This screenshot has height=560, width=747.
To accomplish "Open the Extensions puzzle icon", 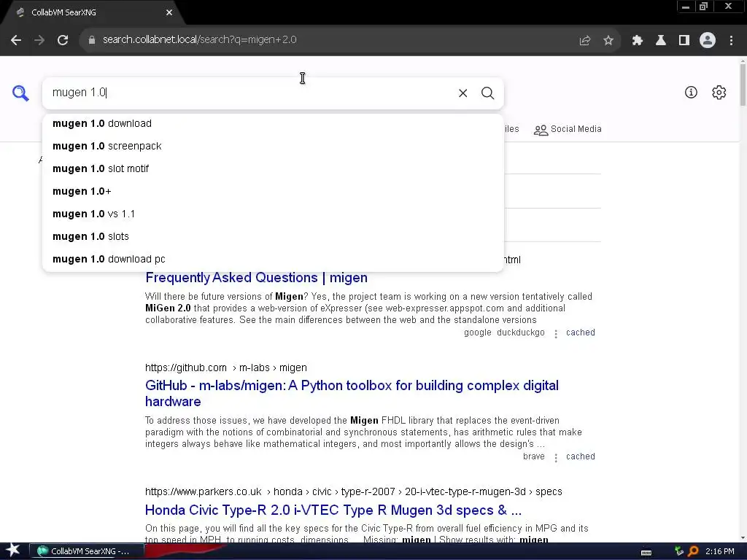I will 638,41.
